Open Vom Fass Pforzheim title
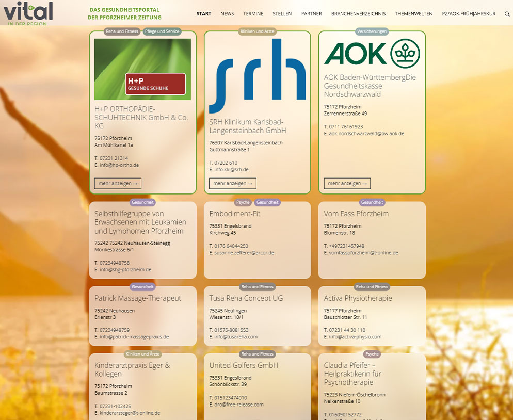This screenshot has height=420, width=513. pos(356,214)
